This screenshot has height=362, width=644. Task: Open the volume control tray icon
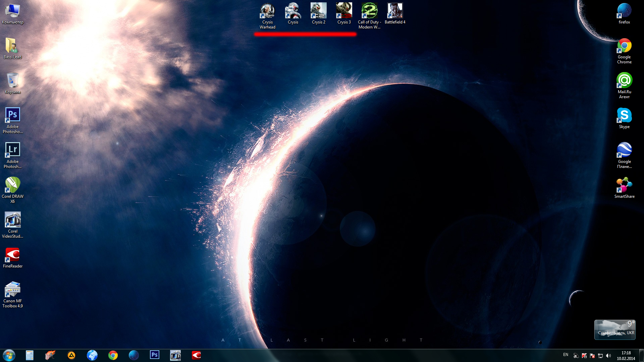click(608, 356)
